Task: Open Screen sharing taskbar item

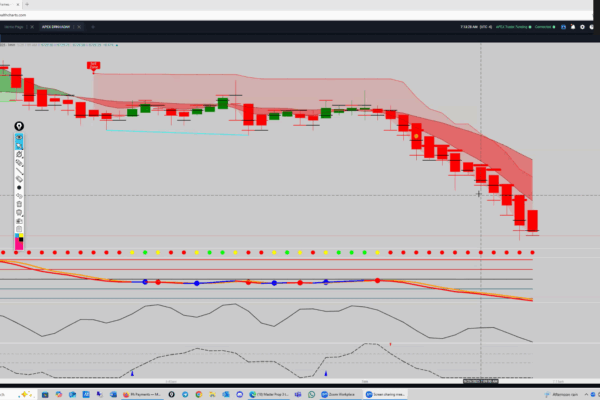Action: pos(386,394)
